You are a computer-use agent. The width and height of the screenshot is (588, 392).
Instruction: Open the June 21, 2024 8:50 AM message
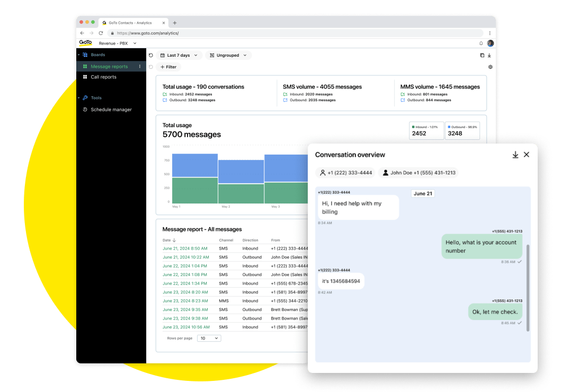point(185,248)
